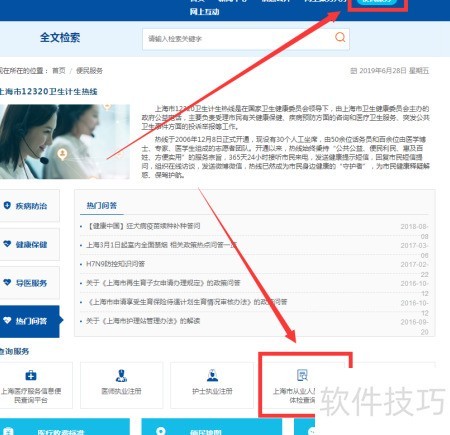Image resolution: width=450 pixels, height=435 pixels.
Task: Click the 医师执业注册 doctor icon
Action: [121, 375]
